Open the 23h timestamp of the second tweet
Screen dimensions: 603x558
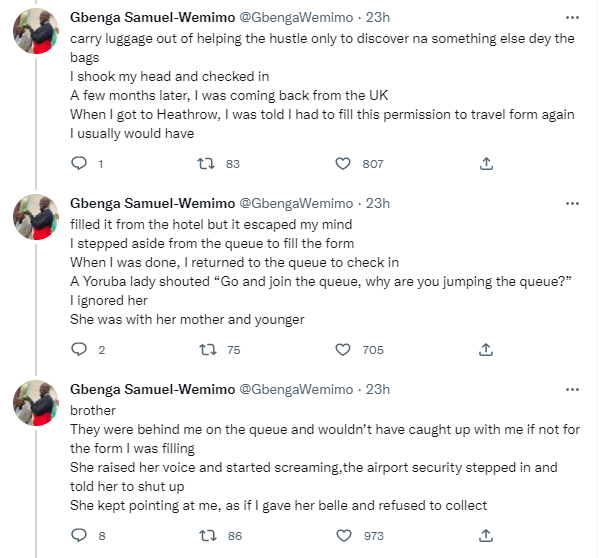(377, 203)
